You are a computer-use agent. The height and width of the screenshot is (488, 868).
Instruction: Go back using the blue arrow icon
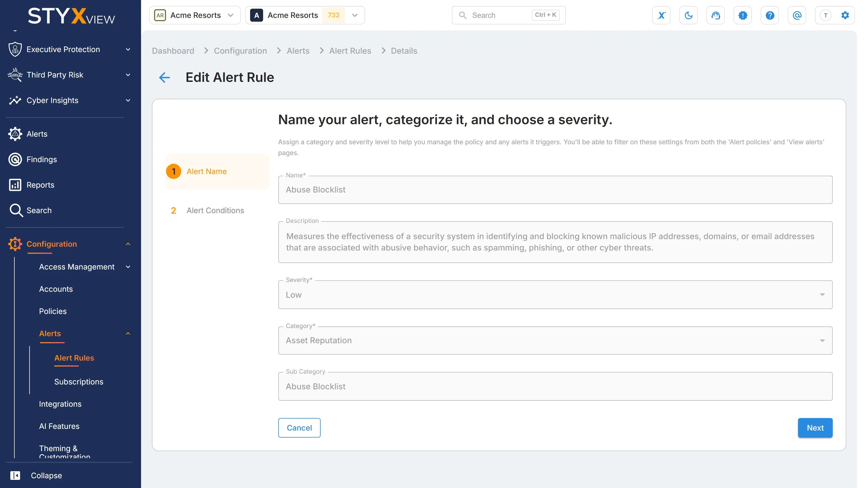(164, 78)
